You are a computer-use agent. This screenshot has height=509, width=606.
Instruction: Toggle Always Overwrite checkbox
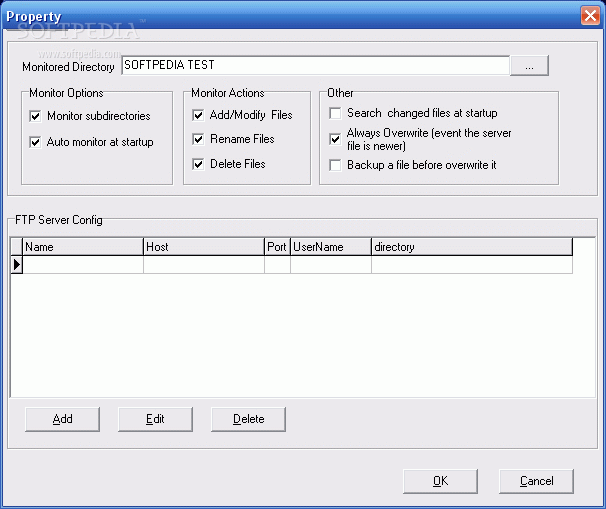coord(335,139)
